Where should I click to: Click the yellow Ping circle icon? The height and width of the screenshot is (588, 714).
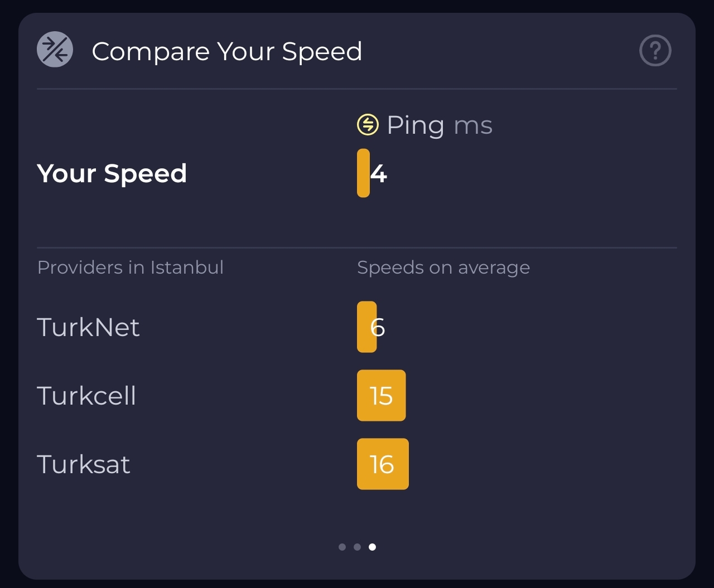pos(368,125)
